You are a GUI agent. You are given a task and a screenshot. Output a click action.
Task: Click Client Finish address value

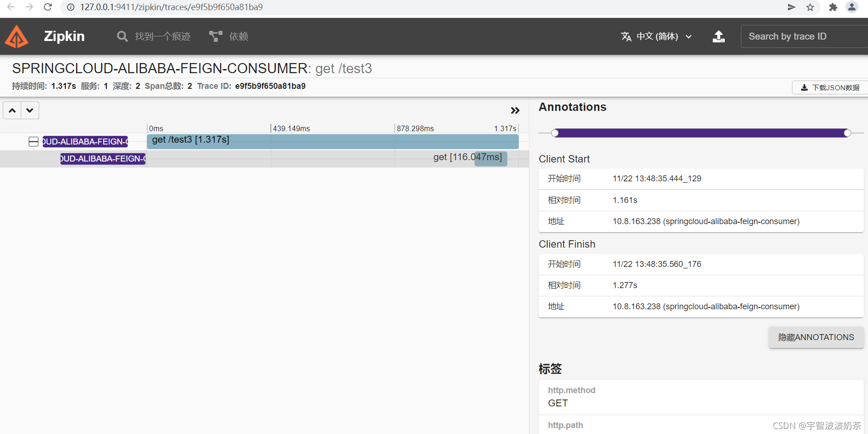click(x=706, y=307)
